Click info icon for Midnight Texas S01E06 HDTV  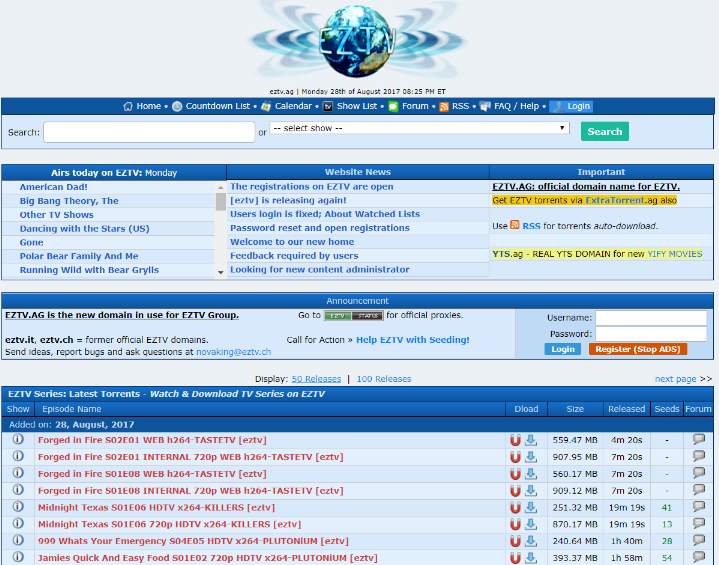18,506
